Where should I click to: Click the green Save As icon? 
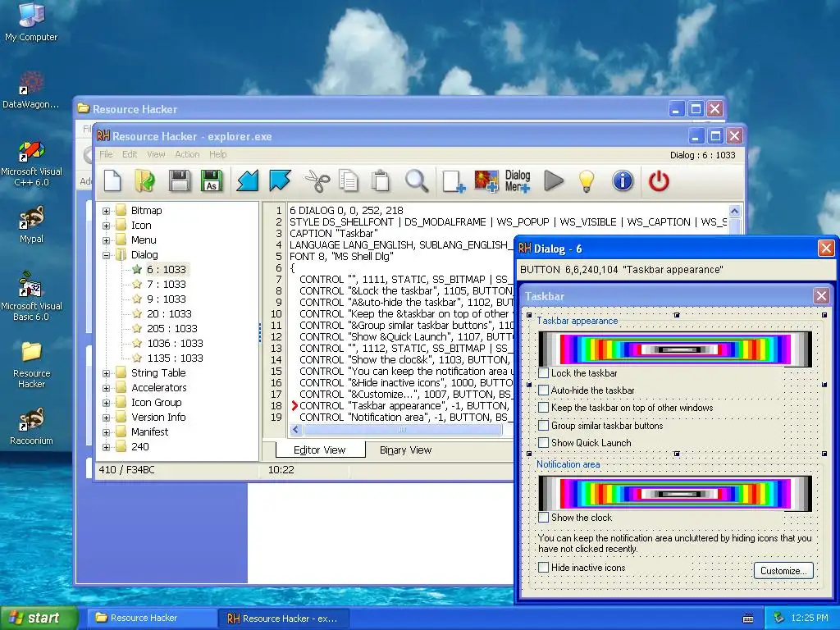pyautogui.click(x=212, y=180)
